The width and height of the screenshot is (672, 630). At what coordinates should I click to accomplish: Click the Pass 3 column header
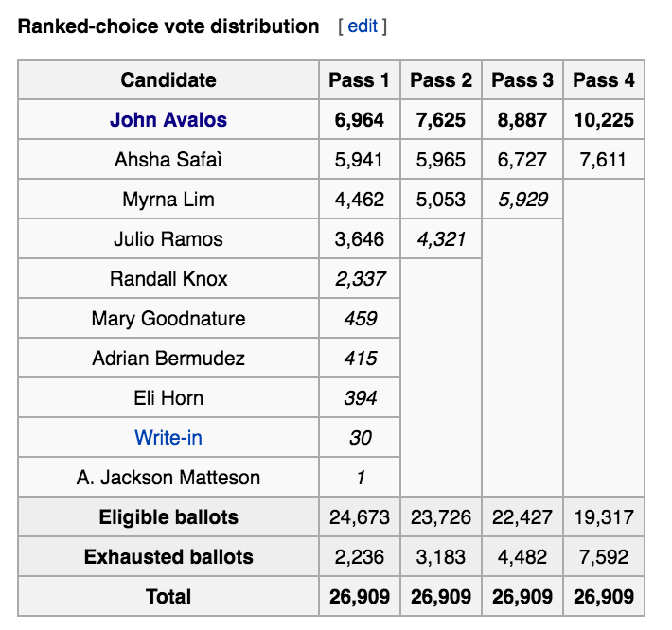[x=522, y=80]
